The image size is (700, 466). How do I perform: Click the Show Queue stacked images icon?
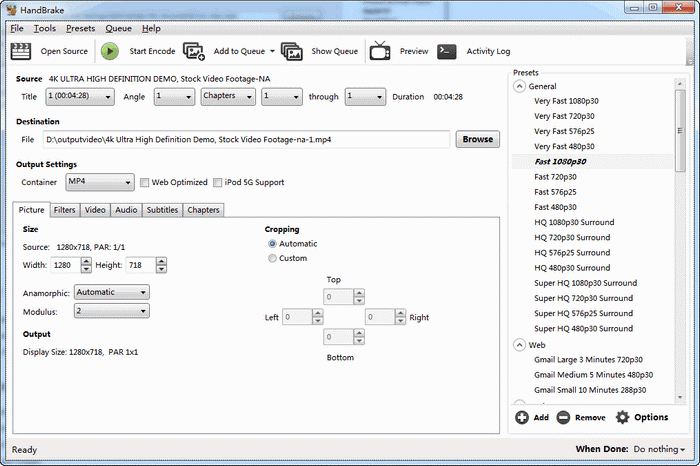pyautogui.click(x=292, y=51)
